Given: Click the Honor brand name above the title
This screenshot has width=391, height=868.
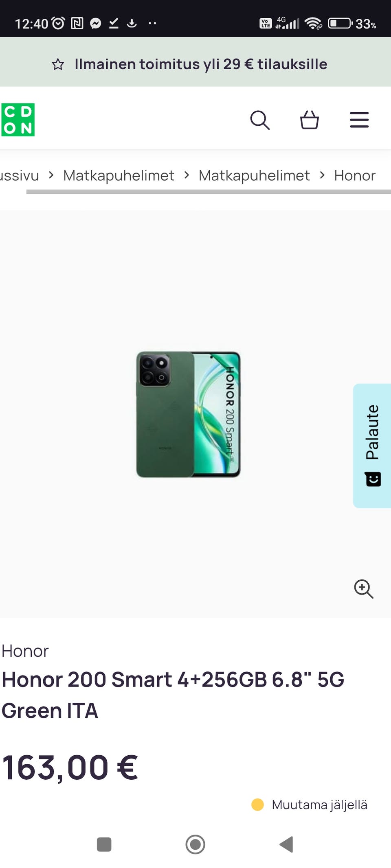Looking at the screenshot, I should coord(25,651).
